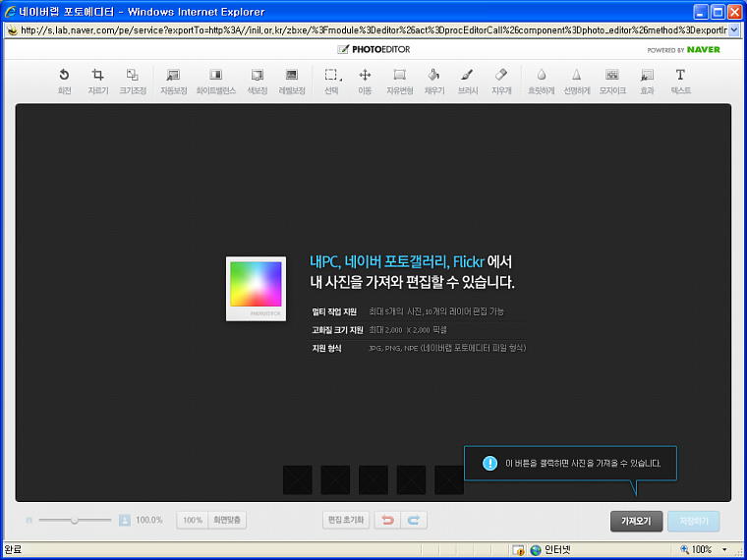Click the 100.0% zoom percentage text
Viewport: 747px width, 560px height.
point(149,520)
